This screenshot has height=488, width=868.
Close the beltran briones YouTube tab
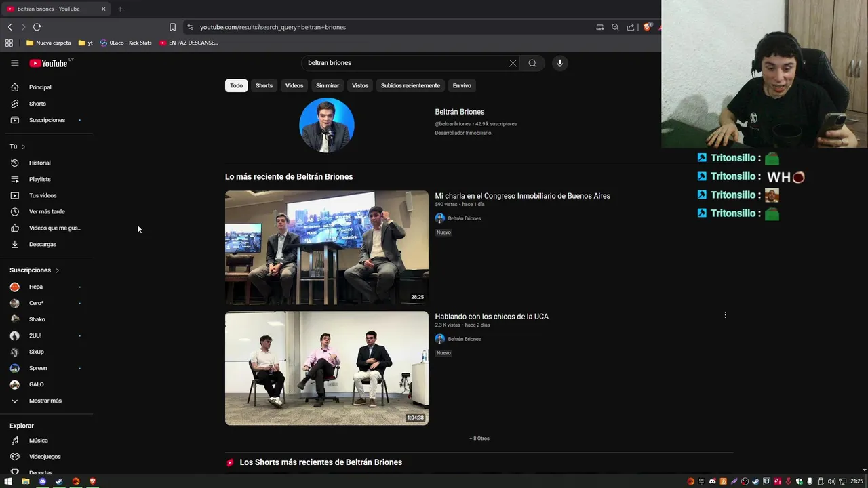[103, 9]
